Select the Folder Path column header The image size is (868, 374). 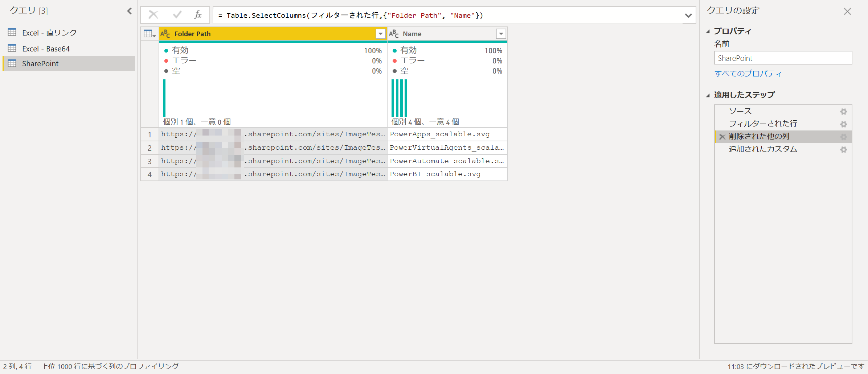273,34
